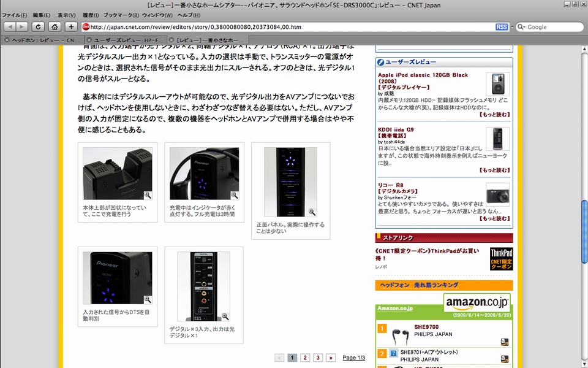Click the iPod classic product image
This screenshot has height=368, width=588.
497,84
